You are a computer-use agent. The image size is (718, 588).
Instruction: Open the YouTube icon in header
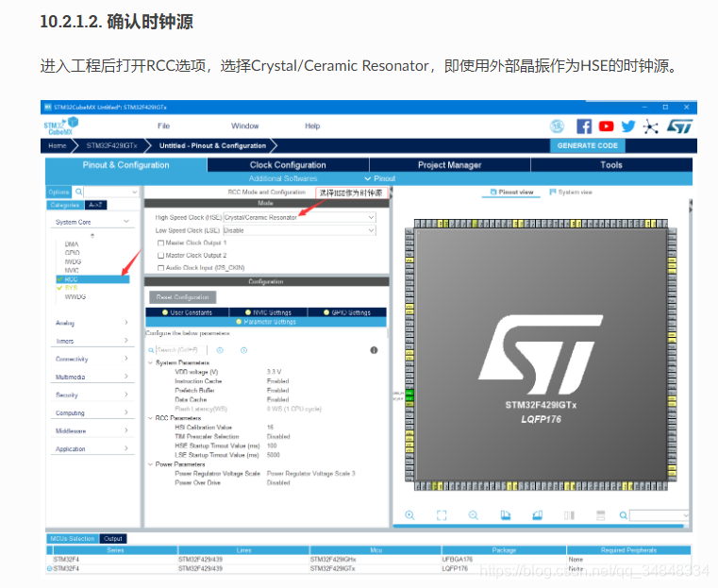tap(606, 126)
